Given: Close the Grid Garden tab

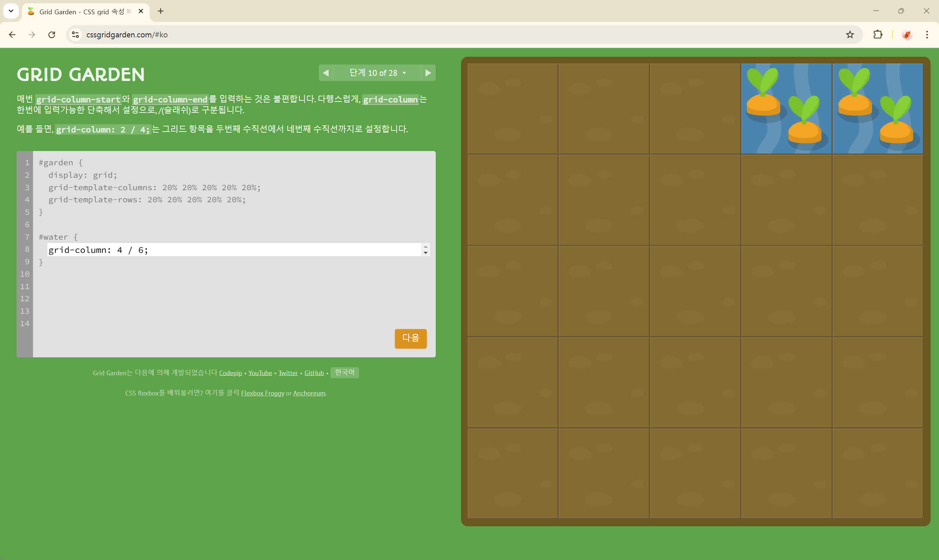Looking at the screenshot, I should (x=141, y=11).
